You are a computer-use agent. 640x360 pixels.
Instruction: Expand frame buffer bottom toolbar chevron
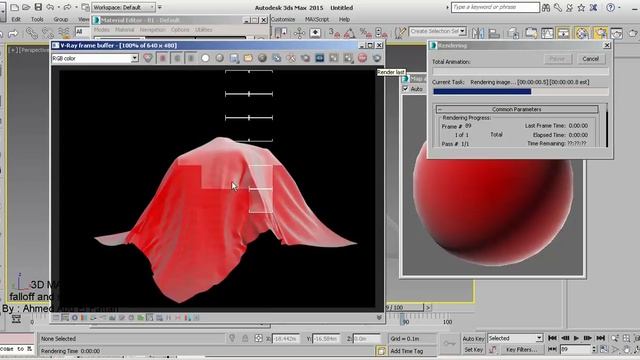[x=379, y=318]
